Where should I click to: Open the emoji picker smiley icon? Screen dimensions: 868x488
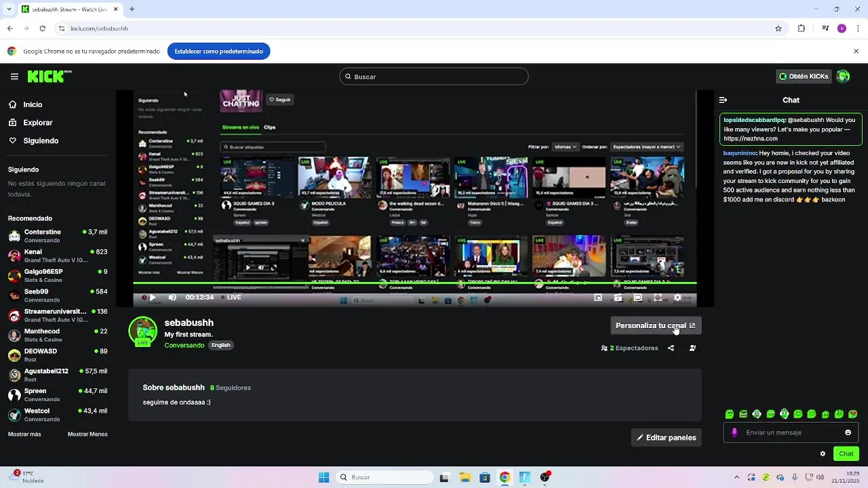(x=848, y=432)
